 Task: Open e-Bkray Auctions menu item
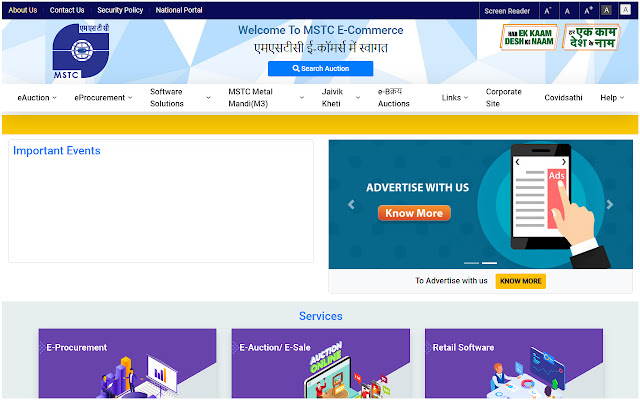coord(393,98)
